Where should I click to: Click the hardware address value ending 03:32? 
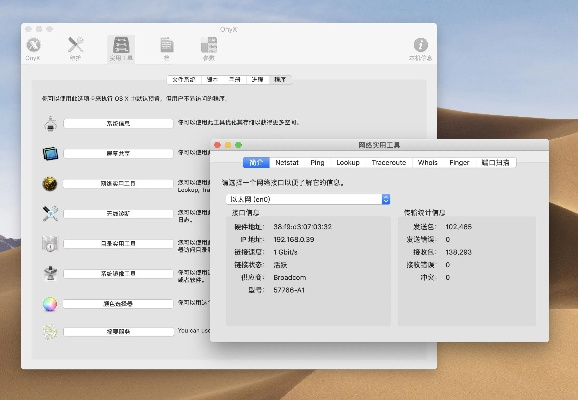click(303, 227)
